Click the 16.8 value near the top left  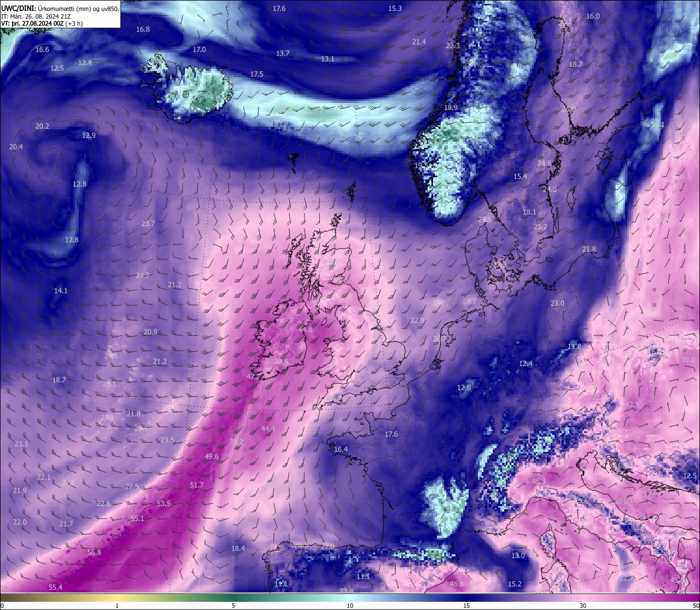(143, 29)
